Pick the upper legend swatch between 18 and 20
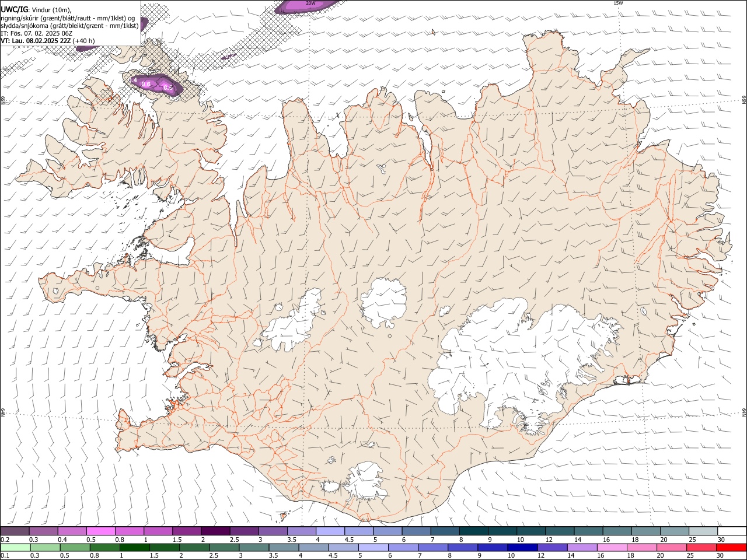Screen dimensions: 747x560 click(646, 531)
